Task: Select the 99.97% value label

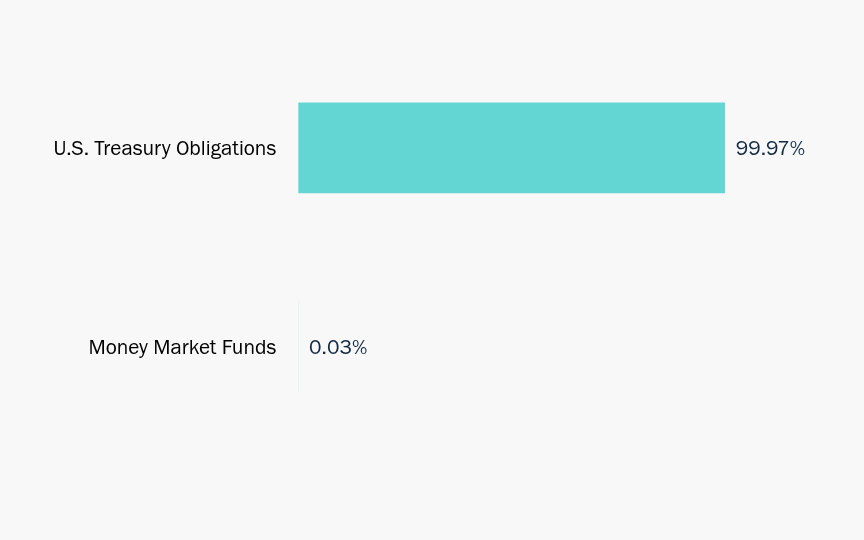Action: click(x=770, y=148)
